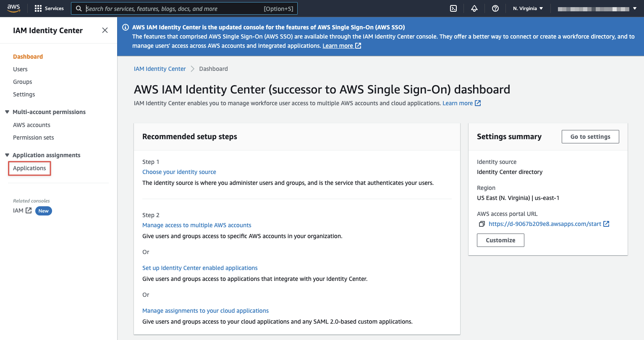Click the info icon in the blue banner
The height and width of the screenshot is (340, 644).
125,27
